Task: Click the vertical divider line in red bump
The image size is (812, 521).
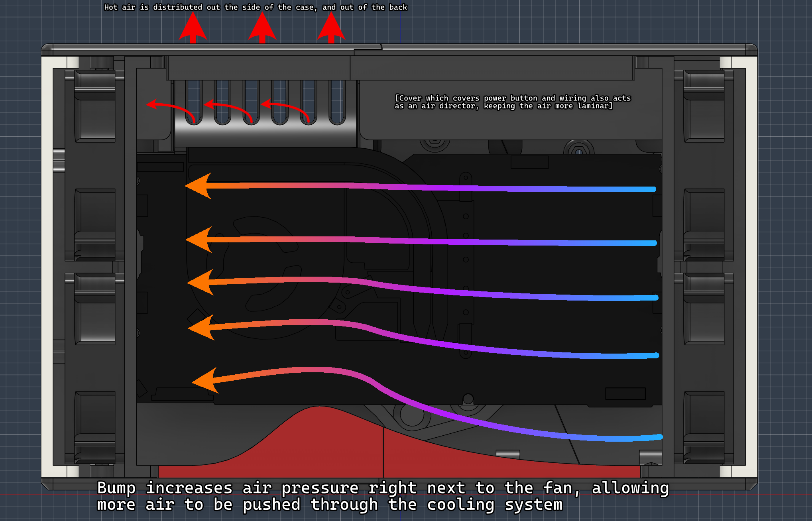Action: [x=383, y=452]
